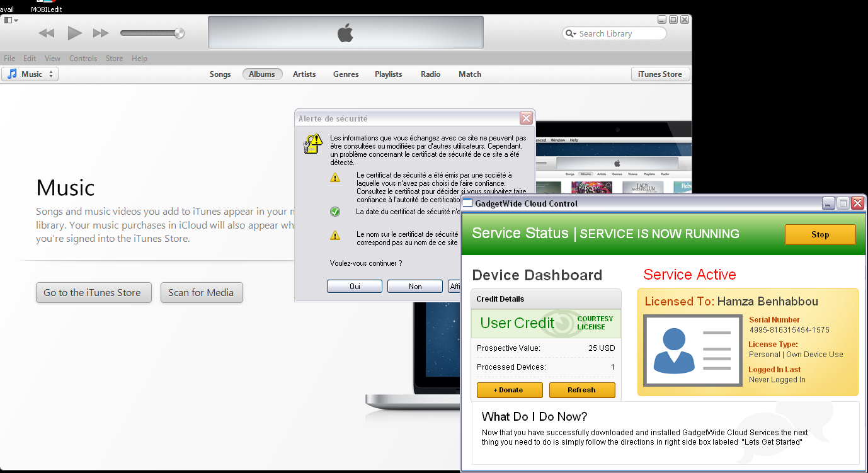Click the Scan for Media button
This screenshot has height=473, width=868.
[x=202, y=292]
